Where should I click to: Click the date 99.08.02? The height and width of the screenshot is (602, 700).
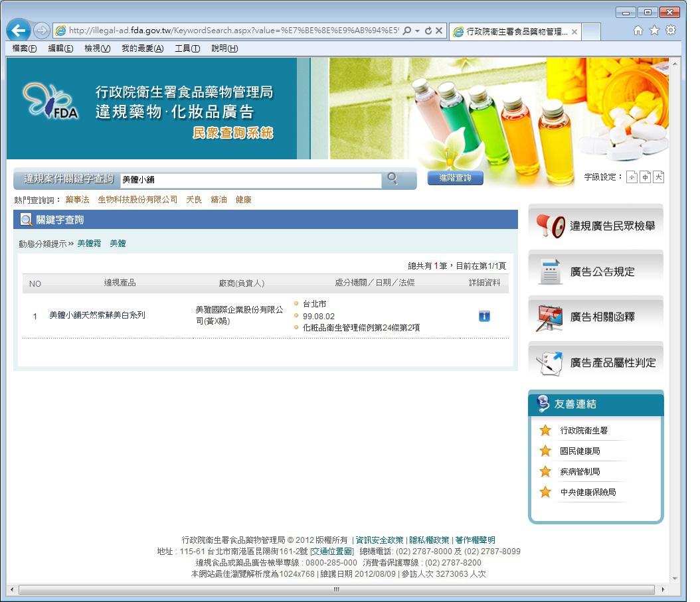[319, 317]
